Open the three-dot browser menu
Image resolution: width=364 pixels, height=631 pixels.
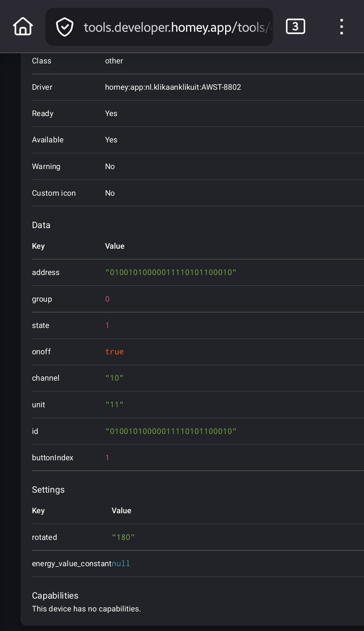click(x=341, y=27)
